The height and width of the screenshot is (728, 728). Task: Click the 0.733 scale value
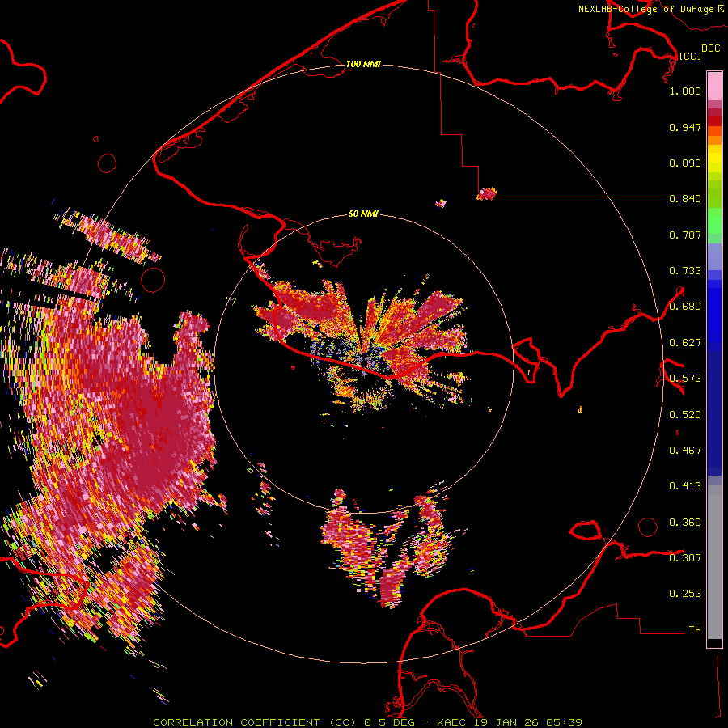point(685,271)
